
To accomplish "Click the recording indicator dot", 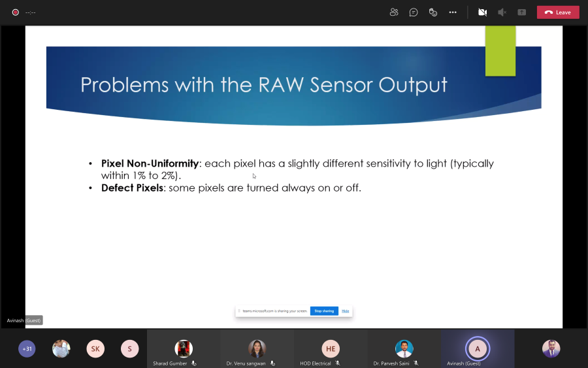I will click(x=16, y=12).
